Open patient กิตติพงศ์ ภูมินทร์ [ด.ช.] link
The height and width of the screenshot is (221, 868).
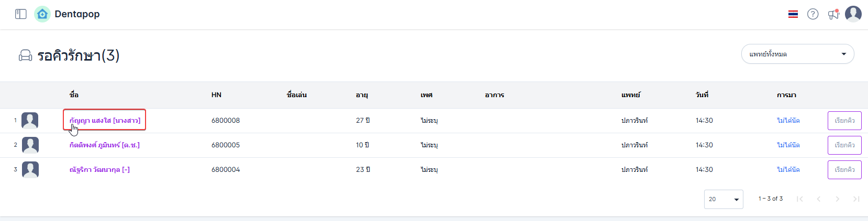coord(105,145)
